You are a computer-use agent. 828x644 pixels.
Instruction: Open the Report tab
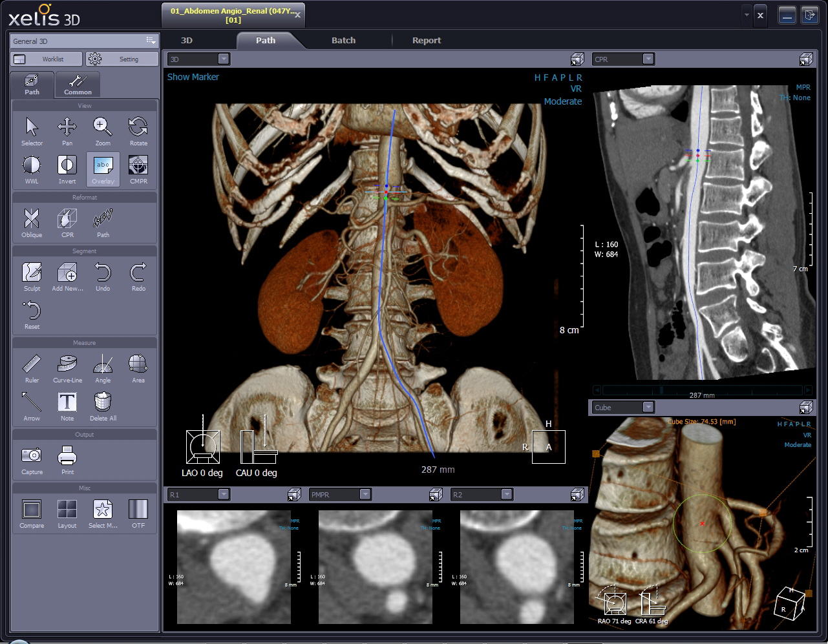(427, 40)
